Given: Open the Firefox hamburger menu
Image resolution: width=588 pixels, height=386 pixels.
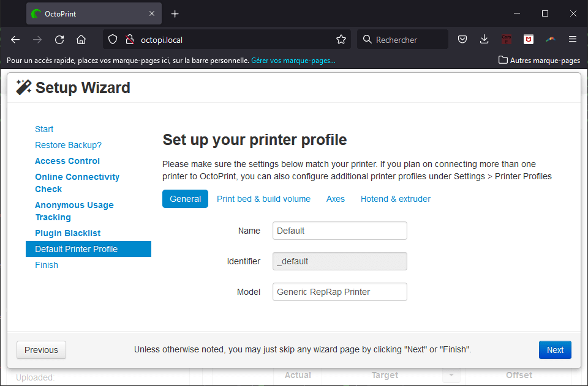Looking at the screenshot, I should coord(572,39).
